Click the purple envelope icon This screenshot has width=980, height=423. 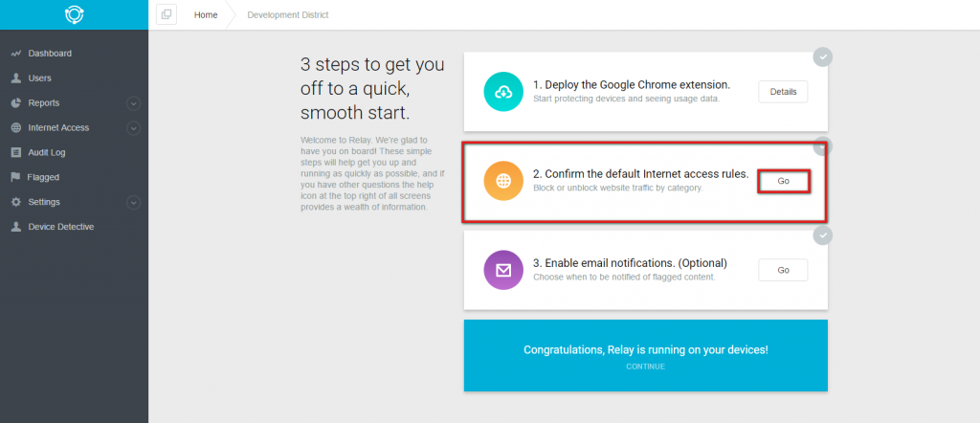click(503, 270)
